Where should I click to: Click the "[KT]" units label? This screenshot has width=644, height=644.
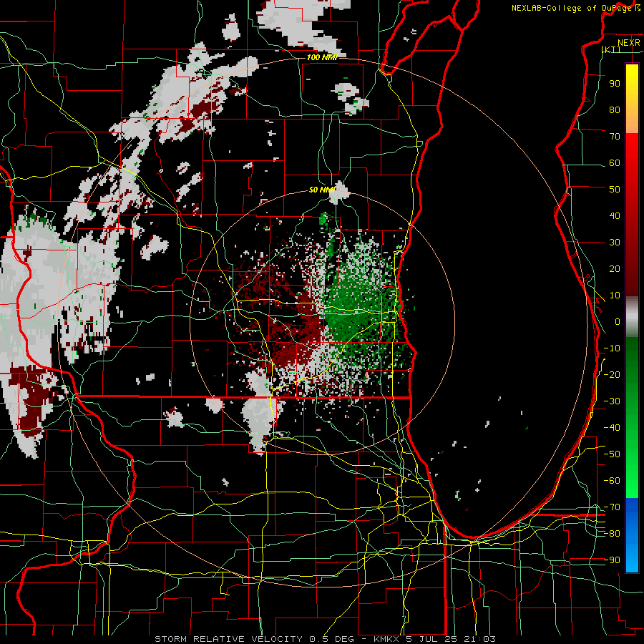pos(611,49)
